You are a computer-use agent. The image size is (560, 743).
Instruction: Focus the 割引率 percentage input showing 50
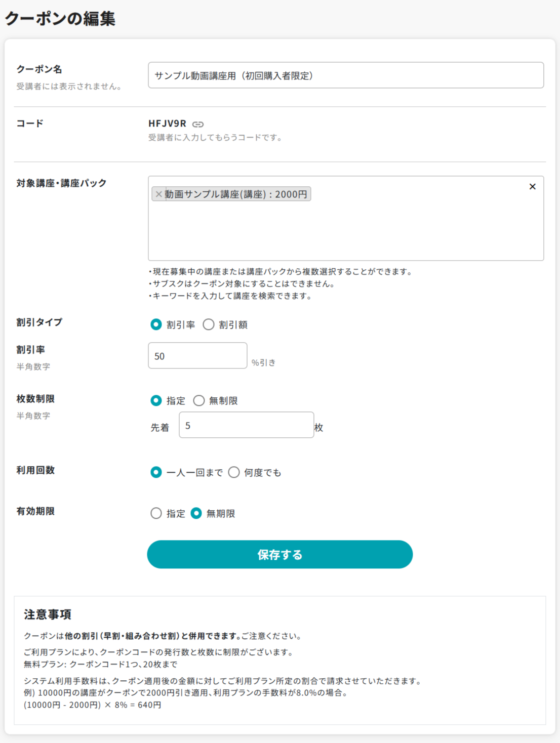(x=197, y=356)
